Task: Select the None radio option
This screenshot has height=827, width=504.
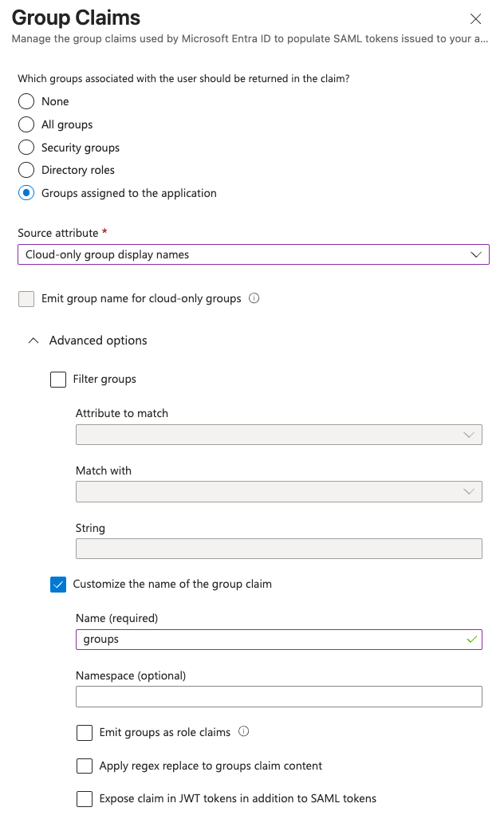Action: (26, 101)
